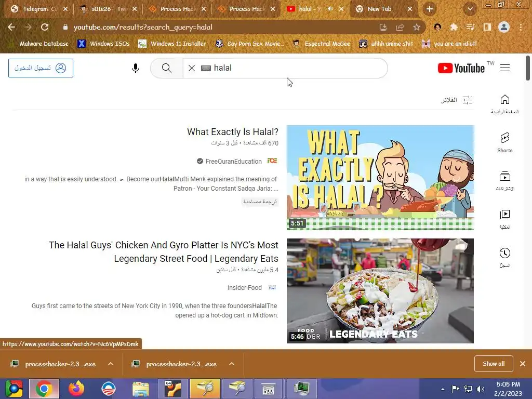Open the volume tray icon
The height and width of the screenshot is (399, 532).
[481, 389]
